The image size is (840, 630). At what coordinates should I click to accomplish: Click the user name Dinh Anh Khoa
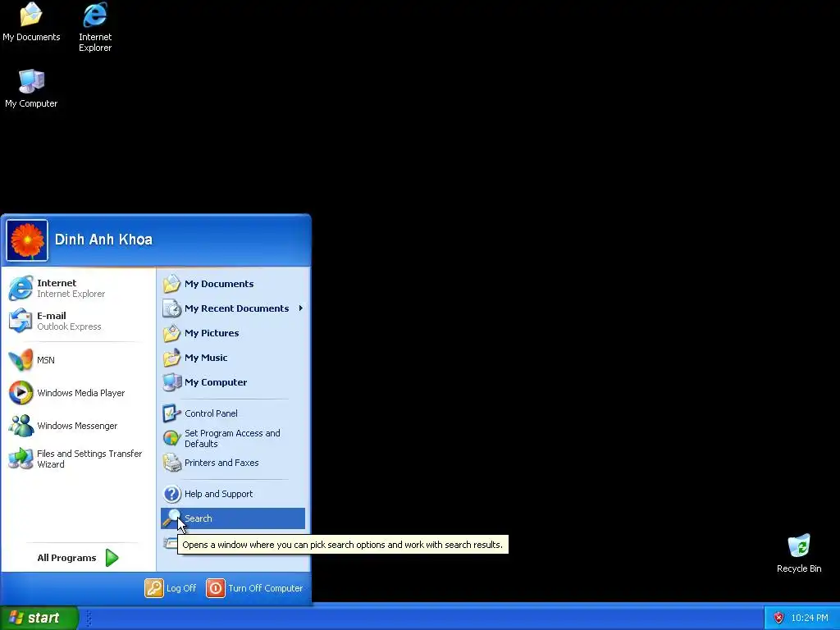[103, 240]
